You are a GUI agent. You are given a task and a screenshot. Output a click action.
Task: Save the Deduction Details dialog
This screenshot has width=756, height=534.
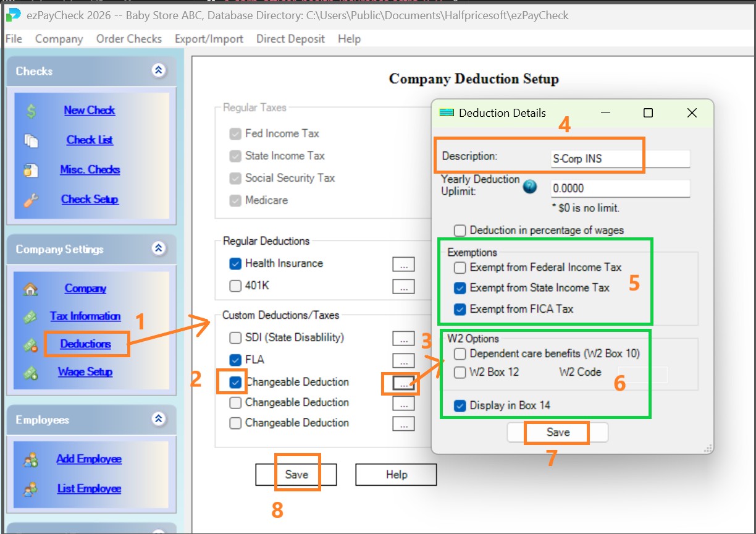(557, 433)
